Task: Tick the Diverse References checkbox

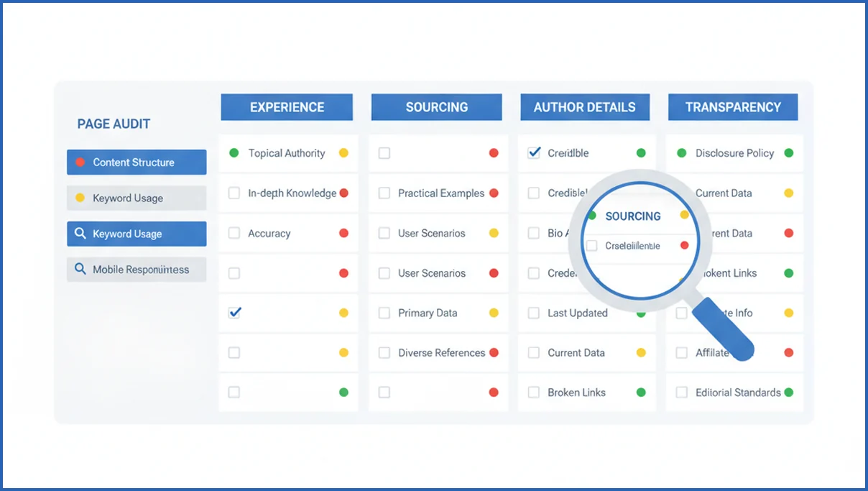Action: [x=384, y=352]
